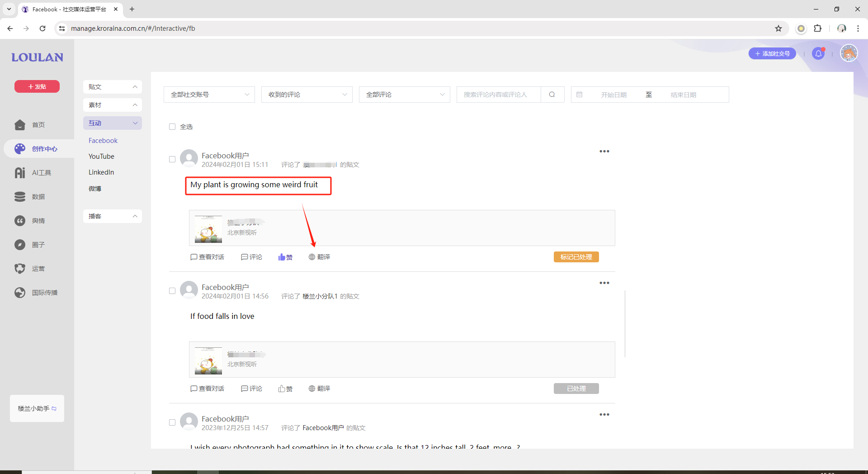This screenshot has height=474, width=868.
Task: Select Facebook in the 互动 submenu
Action: [x=103, y=141]
